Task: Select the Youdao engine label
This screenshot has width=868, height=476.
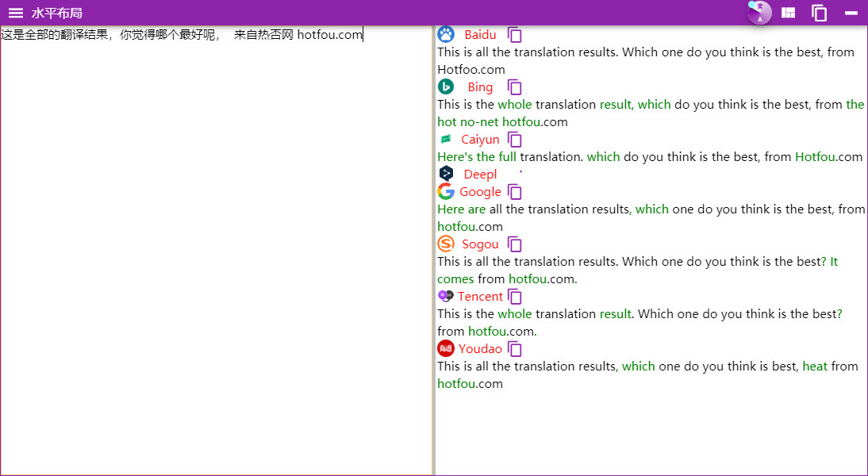Action: 480,349
